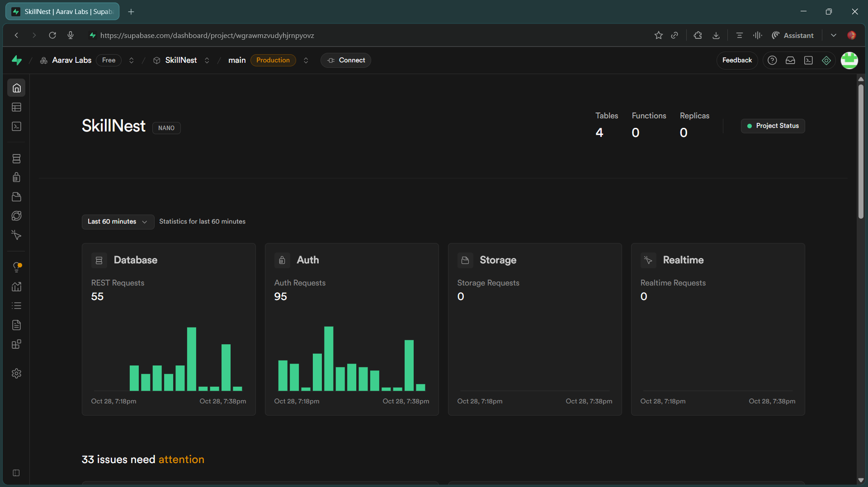Open the main branch breadcrumb
This screenshot has height=487, width=868.
tap(237, 61)
